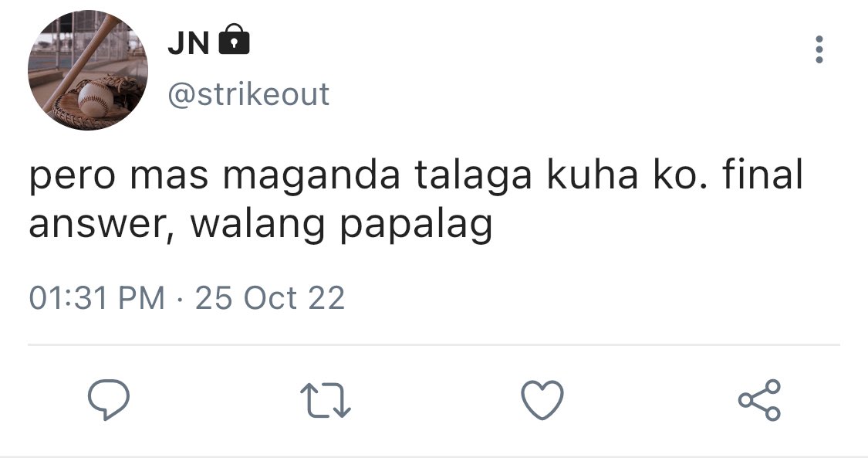Open the share icon options

tap(759, 400)
